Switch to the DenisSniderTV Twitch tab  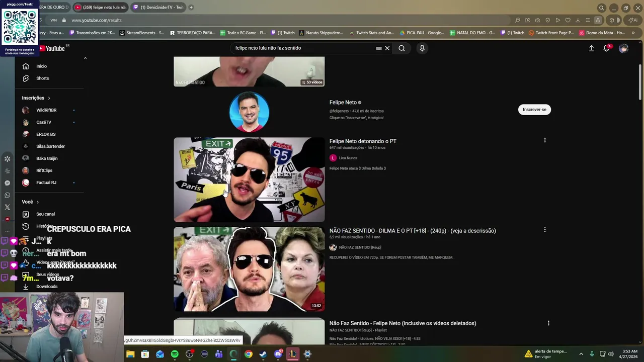[x=157, y=8]
